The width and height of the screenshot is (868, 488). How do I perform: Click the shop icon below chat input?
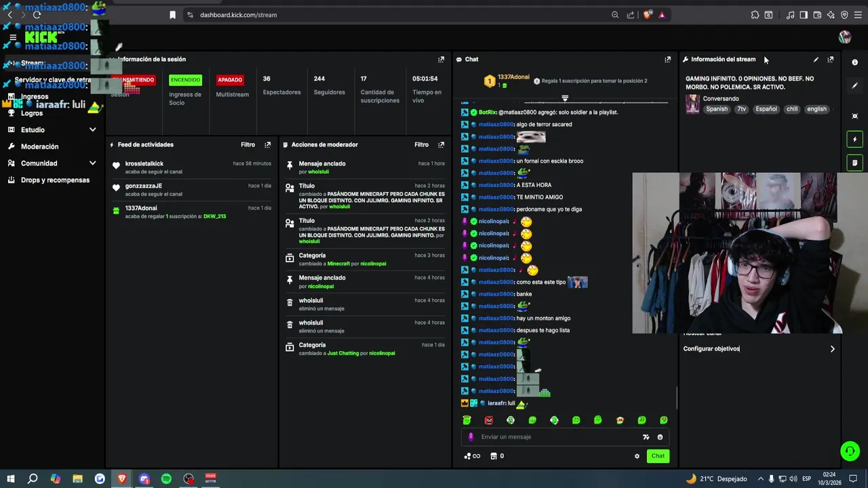tap(494, 456)
